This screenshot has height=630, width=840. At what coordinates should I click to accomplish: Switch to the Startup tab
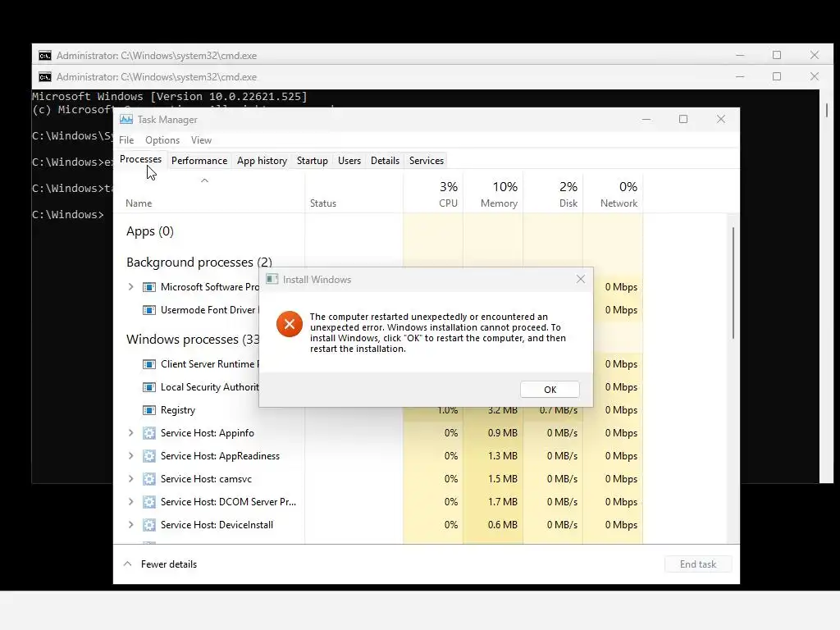[x=313, y=161]
